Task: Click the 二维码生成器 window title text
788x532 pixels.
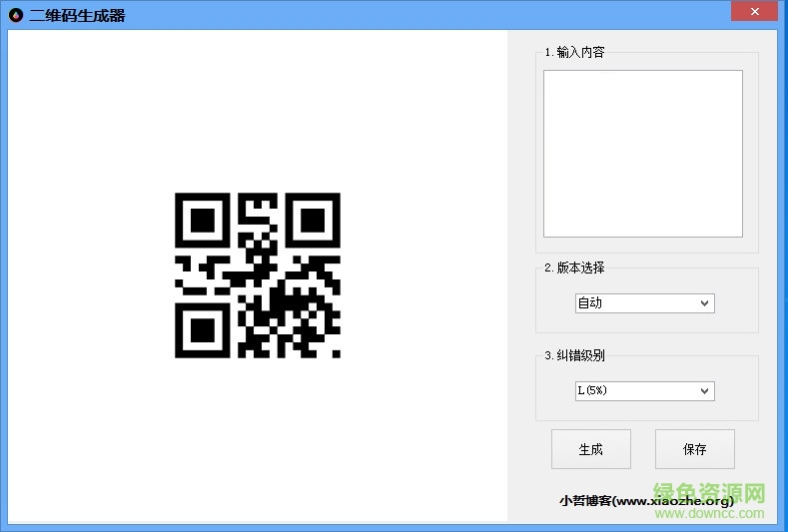Action: click(77, 16)
